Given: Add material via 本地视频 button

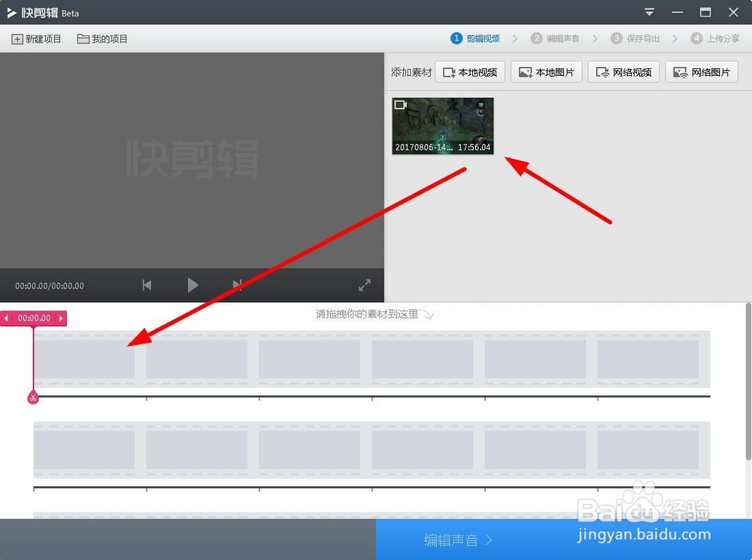Looking at the screenshot, I should (x=470, y=72).
